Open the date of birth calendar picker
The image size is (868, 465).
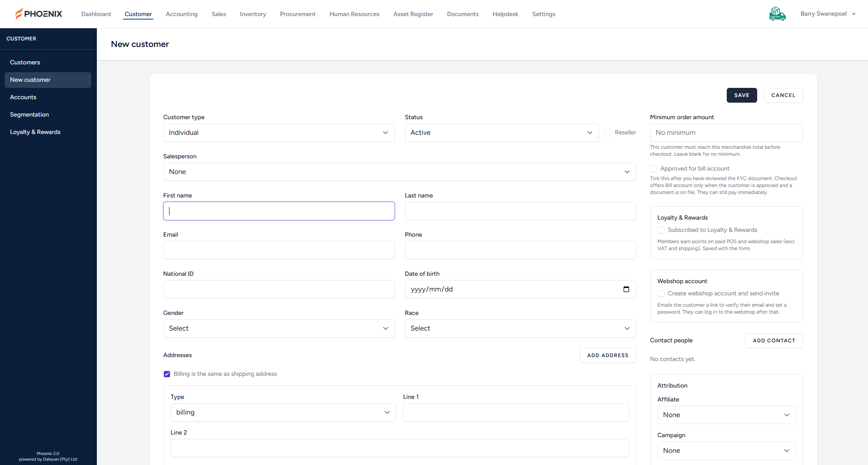(626, 289)
